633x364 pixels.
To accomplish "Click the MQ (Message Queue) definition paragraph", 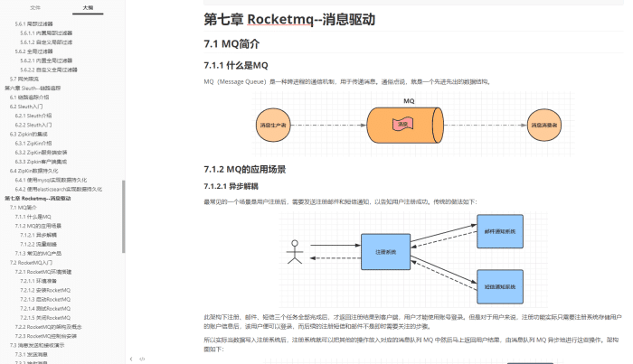I will click(x=347, y=82).
